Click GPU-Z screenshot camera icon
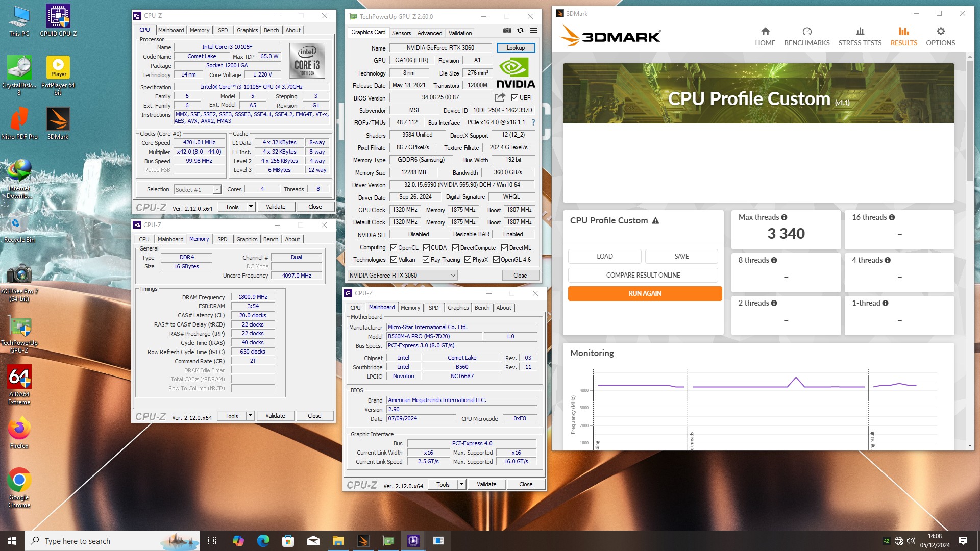 tap(507, 30)
